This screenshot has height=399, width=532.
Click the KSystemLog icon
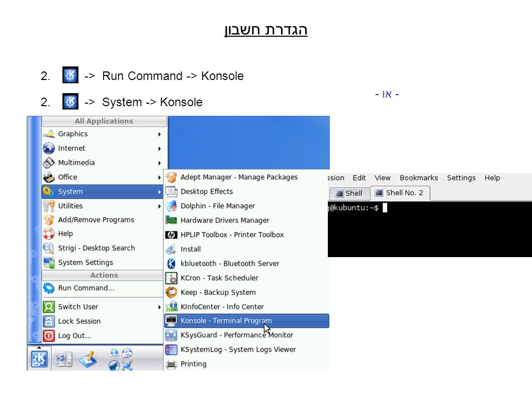171,349
